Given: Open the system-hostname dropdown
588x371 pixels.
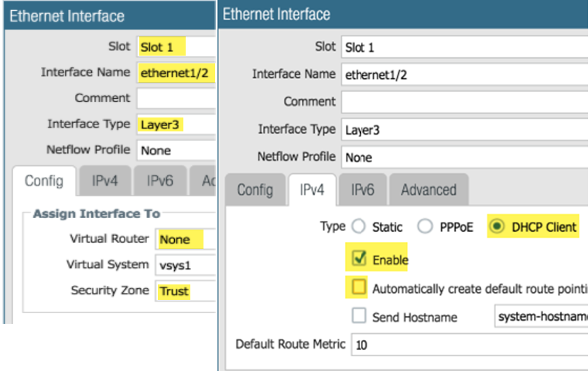Looking at the screenshot, I should click(540, 316).
